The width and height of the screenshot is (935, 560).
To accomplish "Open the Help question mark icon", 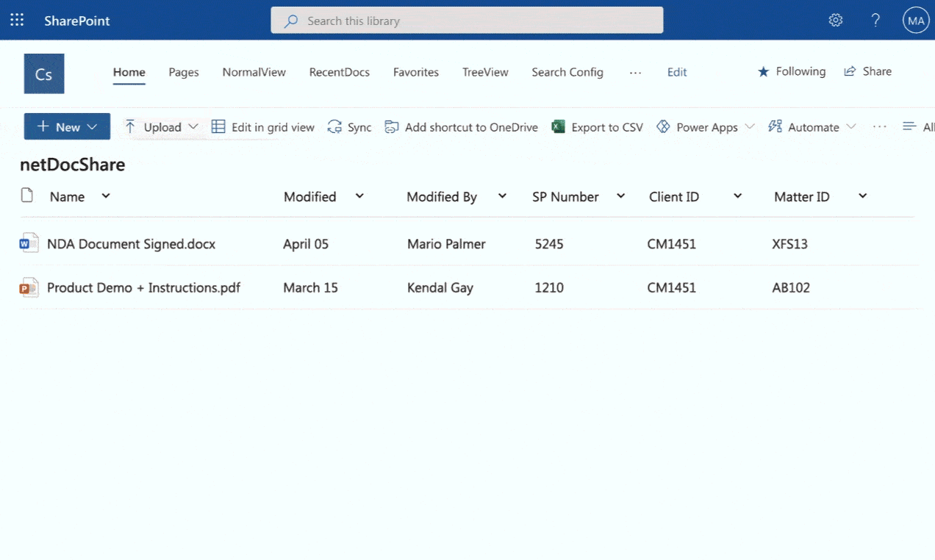I will 875,21.
